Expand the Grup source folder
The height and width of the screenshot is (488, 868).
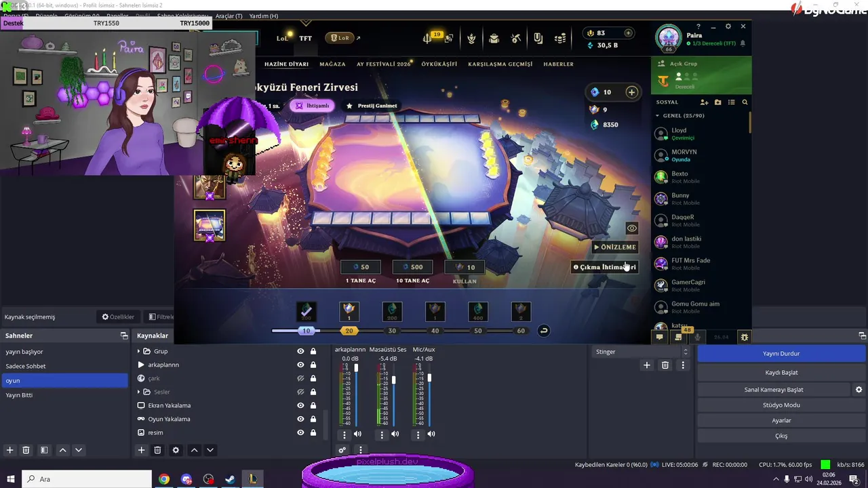(138, 351)
